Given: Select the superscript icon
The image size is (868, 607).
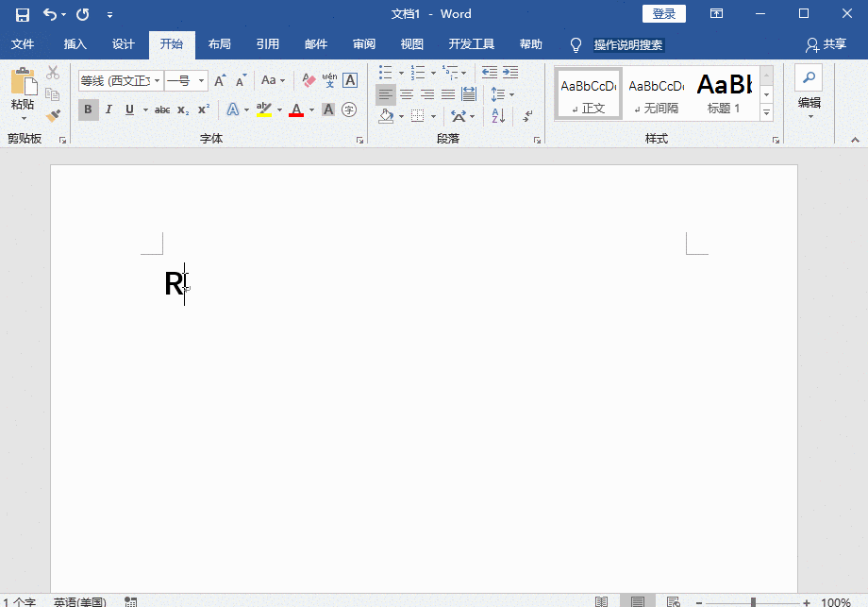Looking at the screenshot, I should pyautogui.click(x=201, y=110).
